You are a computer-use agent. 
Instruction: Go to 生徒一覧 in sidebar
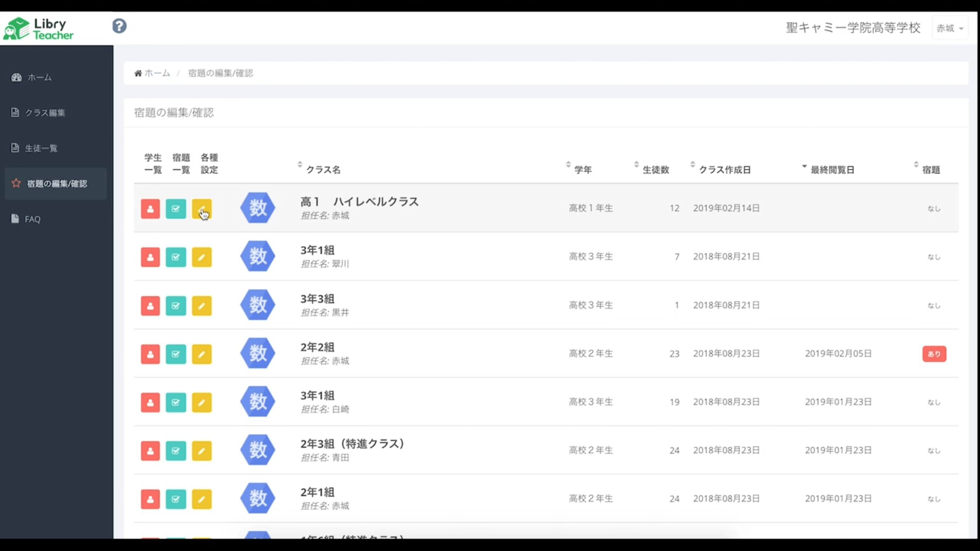click(x=41, y=148)
